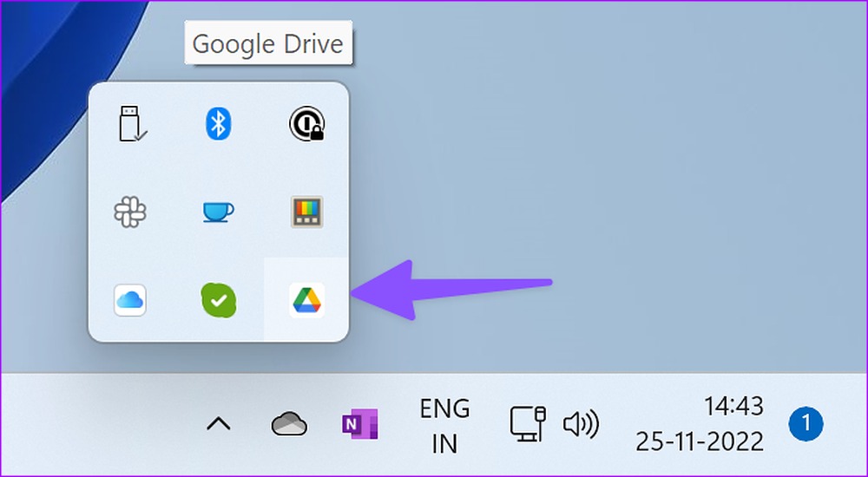Open the OneDrive cloud taskbar icon
The width and height of the screenshot is (868, 477).
click(x=289, y=424)
